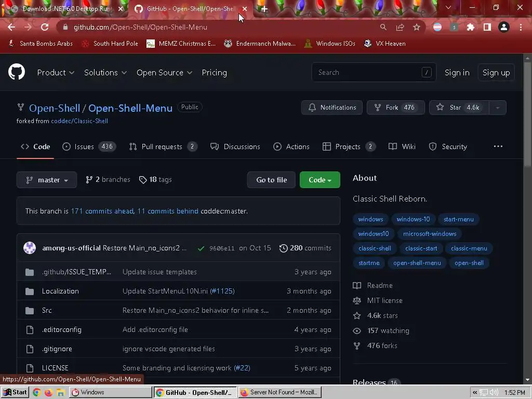532x399 pixels.
Task: Expand the Solutions menu
Action: pos(105,73)
